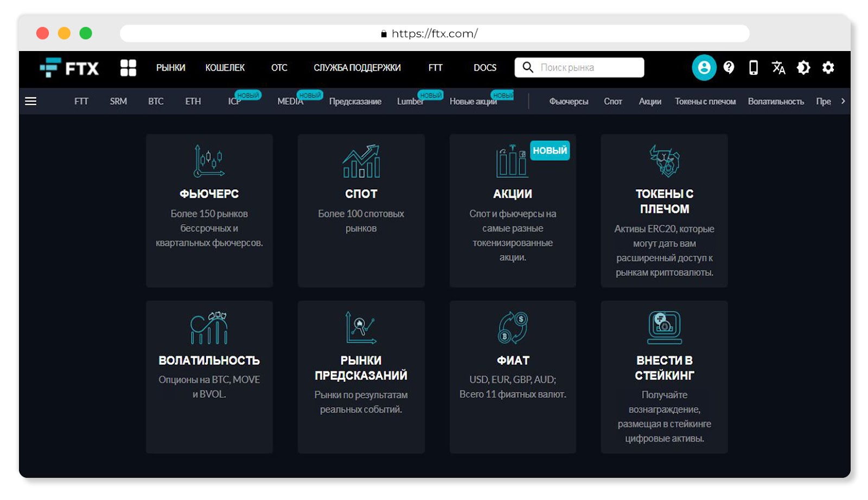Click text "Опционы на BTC, MOVE"

coord(209,379)
